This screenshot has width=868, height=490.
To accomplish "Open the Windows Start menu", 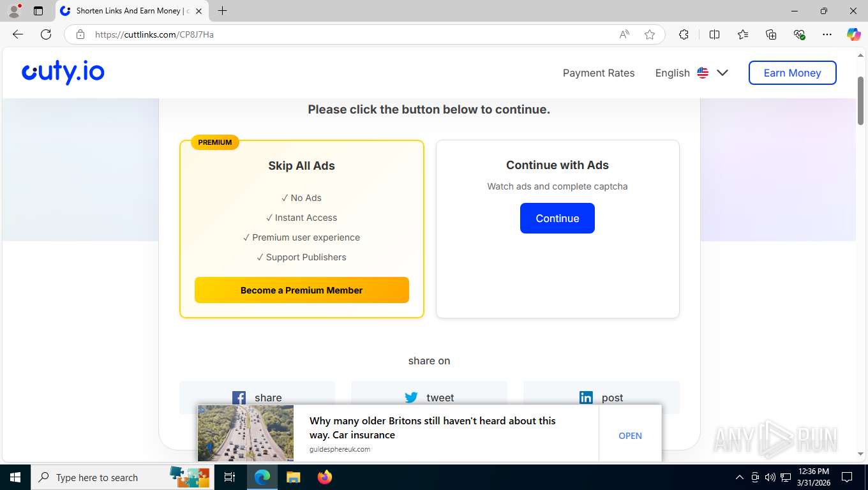I will [x=15, y=477].
